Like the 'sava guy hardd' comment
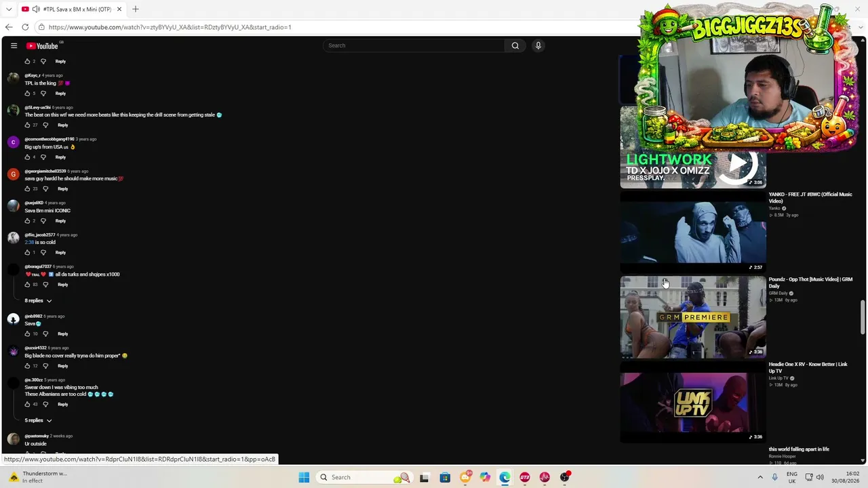The image size is (868, 488). 28,189
